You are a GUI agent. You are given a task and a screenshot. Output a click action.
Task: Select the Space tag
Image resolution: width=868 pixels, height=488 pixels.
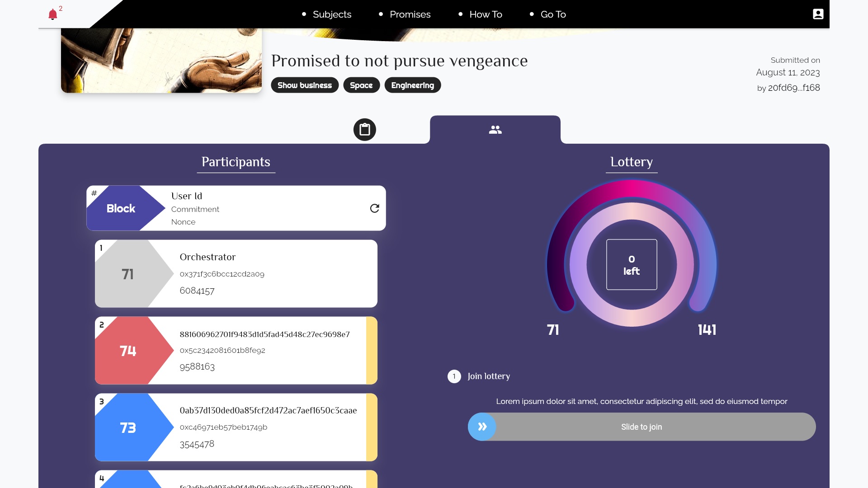coord(361,85)
